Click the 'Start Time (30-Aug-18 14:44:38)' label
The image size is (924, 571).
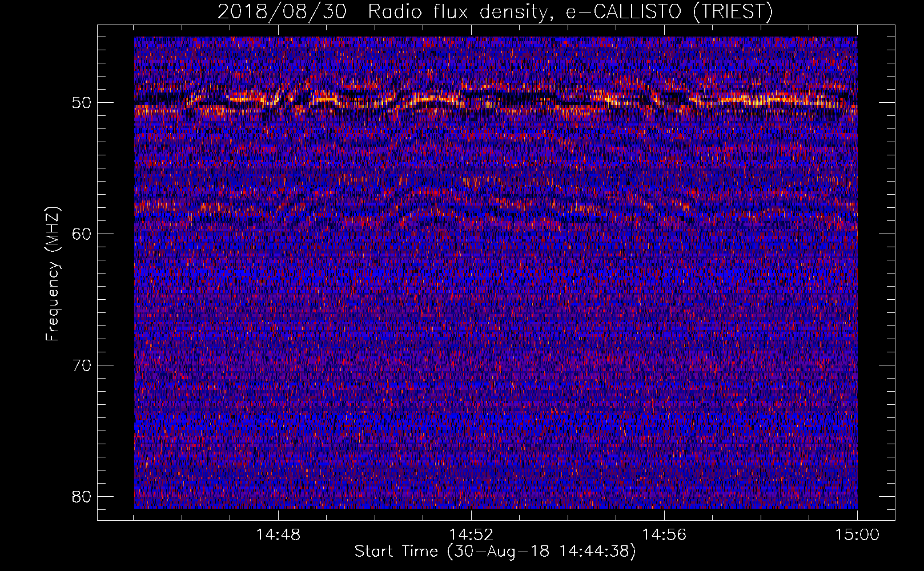pyautogui.click(x=495, y=552)
